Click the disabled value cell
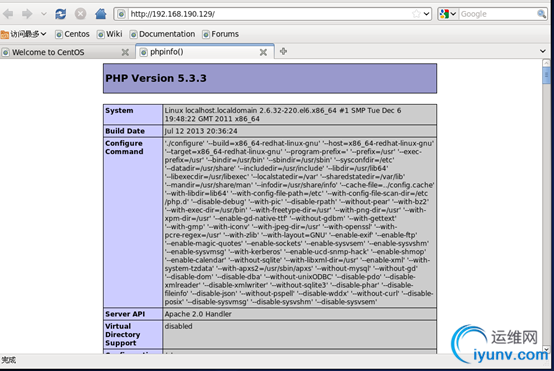554x371 pixels. [299, 334]
